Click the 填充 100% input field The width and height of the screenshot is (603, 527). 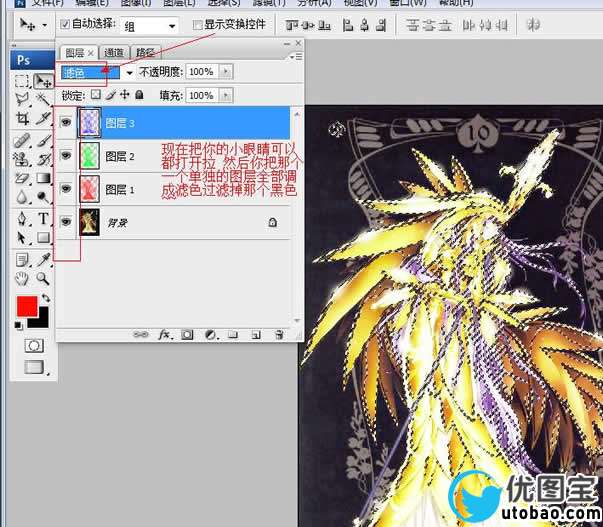(202, 95)
